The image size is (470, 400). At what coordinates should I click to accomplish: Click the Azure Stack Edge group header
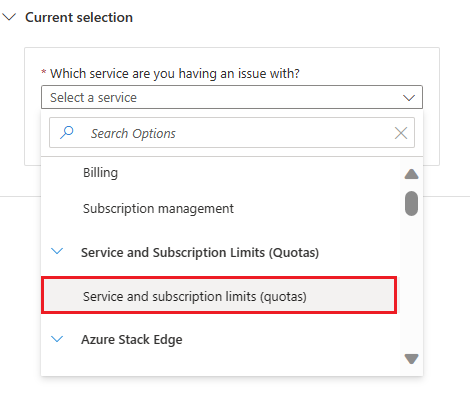132,340
